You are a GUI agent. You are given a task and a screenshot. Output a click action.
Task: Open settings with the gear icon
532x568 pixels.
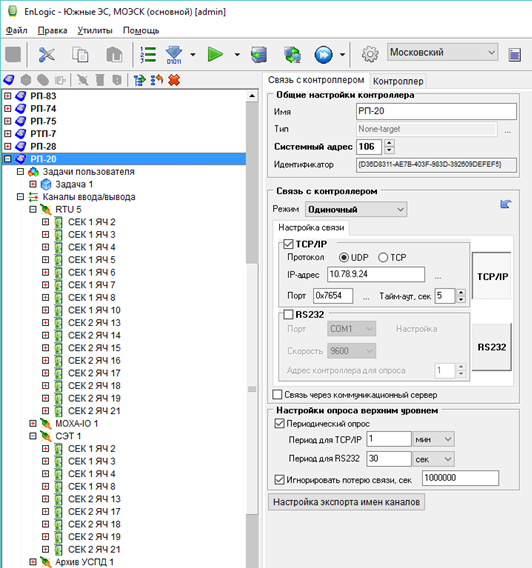click(x=370, y=54)
